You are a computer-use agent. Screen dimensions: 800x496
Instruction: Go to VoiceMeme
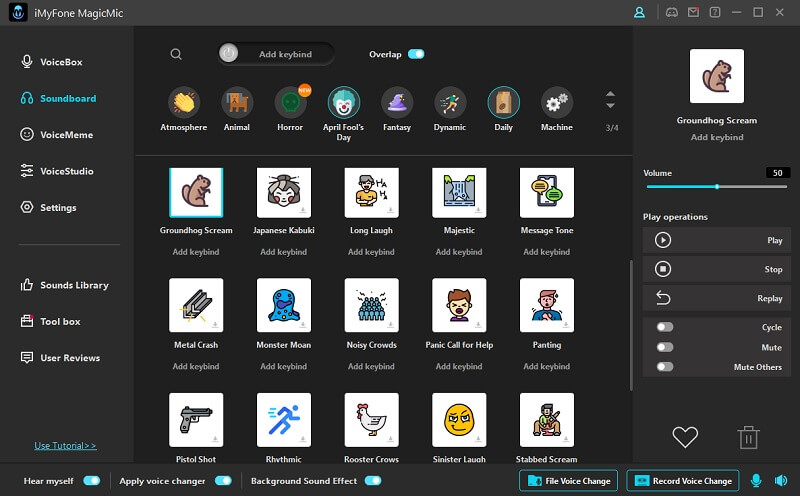click(57, 135)
